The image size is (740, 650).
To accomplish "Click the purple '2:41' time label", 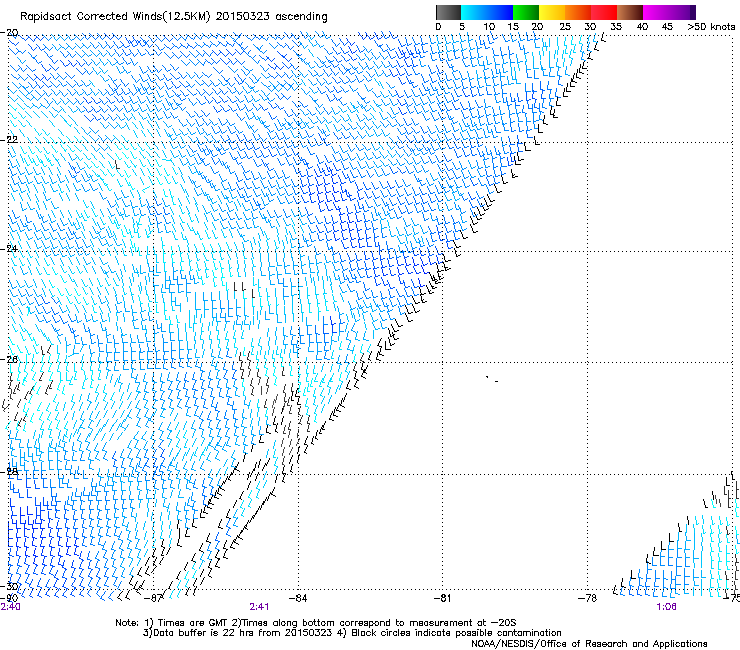I will pyautogui.click(x=259, y=607).
